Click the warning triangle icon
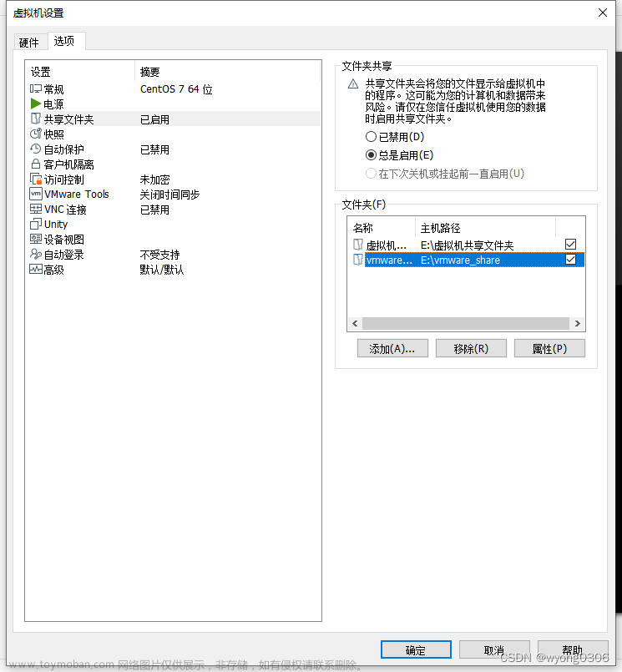Image resolution: width=622 pixels, height=672 pixels. pyautogui.click(x=353, y=84)
